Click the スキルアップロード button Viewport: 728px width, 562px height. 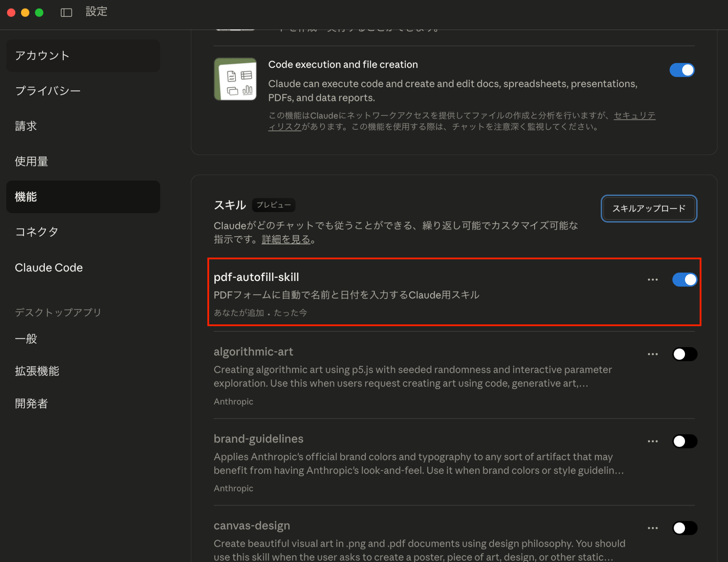pyautogui.click(x=648, y=209)
